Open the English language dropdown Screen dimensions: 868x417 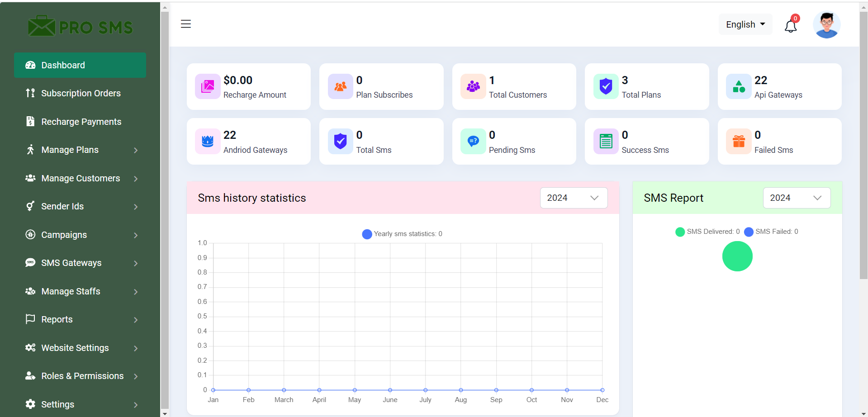coord(745,24)
